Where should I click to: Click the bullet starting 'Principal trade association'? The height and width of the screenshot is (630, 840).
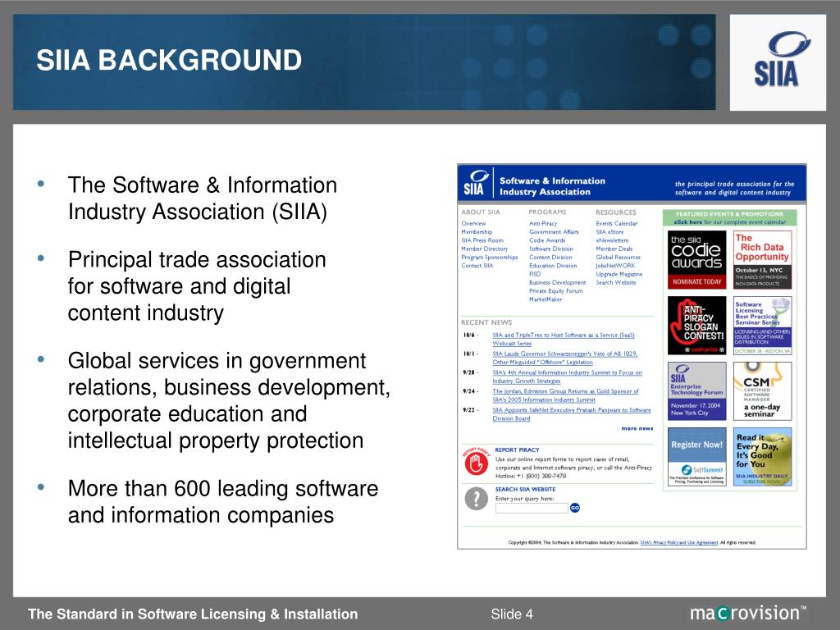tap(197, 286)
